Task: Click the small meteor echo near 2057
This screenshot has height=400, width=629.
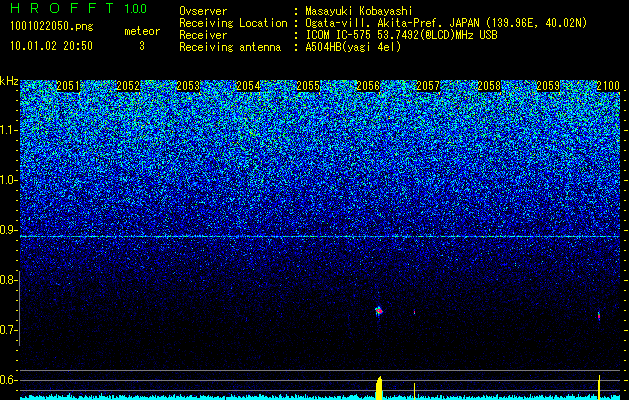Action: pyautogui.click(x=414, y=312)
